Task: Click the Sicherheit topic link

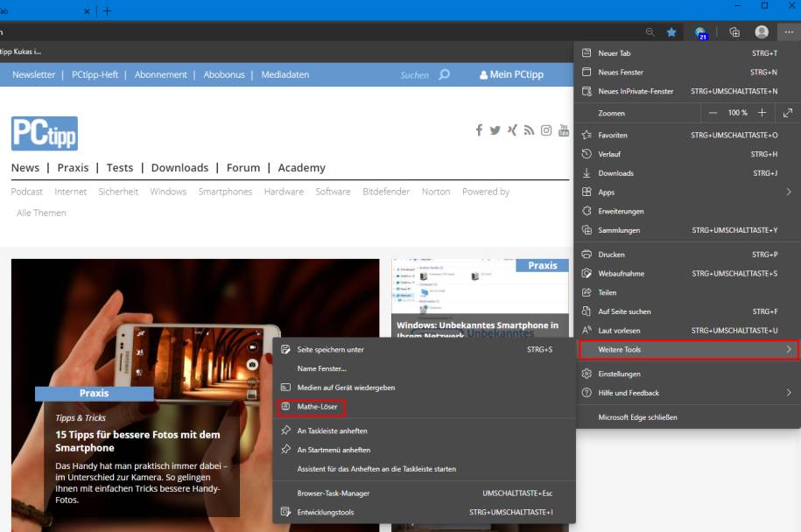Action: point(118,192)
